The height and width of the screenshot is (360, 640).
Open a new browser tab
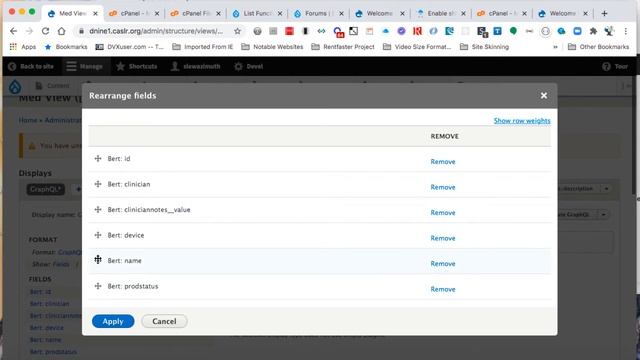[604, 13]
